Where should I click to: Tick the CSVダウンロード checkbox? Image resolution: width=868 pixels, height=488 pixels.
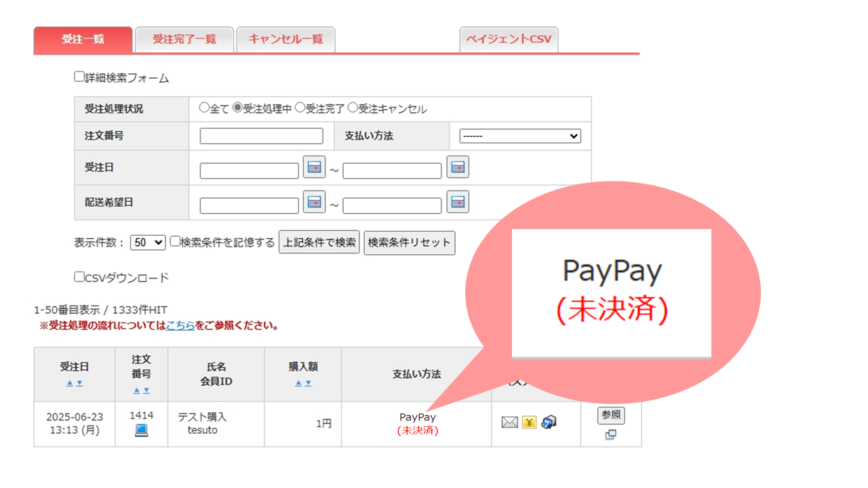click(x=79, y=277)
